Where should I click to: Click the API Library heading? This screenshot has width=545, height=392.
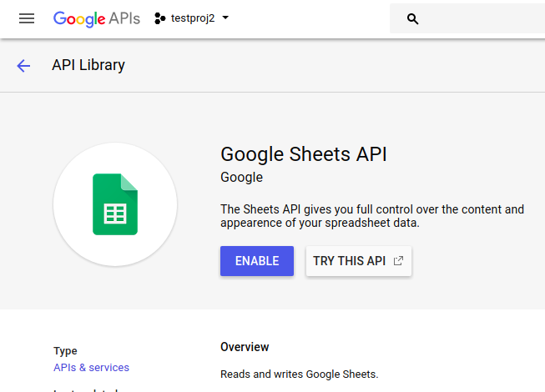point(88,65)
